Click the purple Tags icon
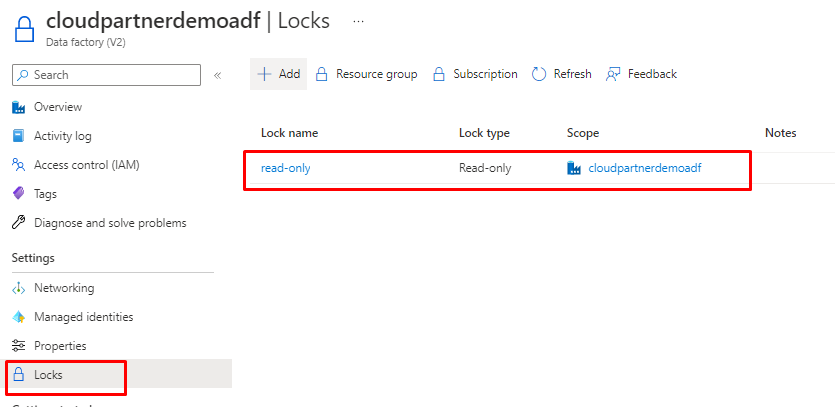The width and height of the screenshot is (835, 407). coord(18,194)
